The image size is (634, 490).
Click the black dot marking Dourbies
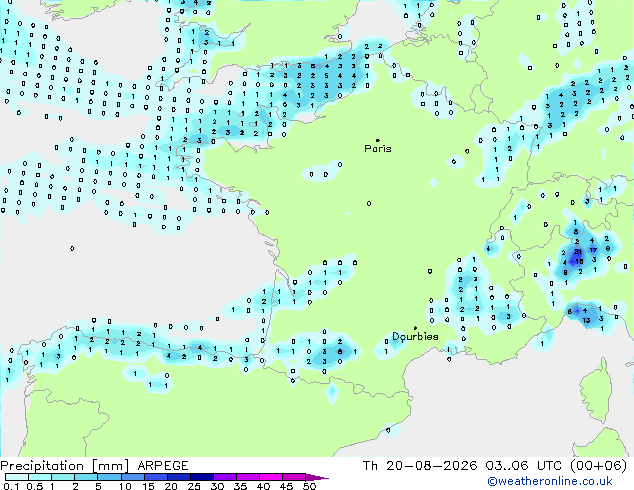[x=415, y=328]
